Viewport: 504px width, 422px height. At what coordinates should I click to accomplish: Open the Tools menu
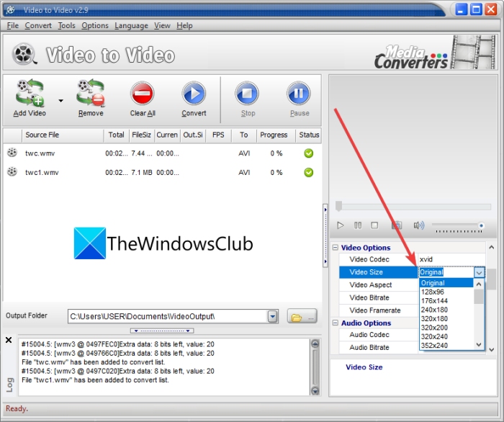pos(66,25)
